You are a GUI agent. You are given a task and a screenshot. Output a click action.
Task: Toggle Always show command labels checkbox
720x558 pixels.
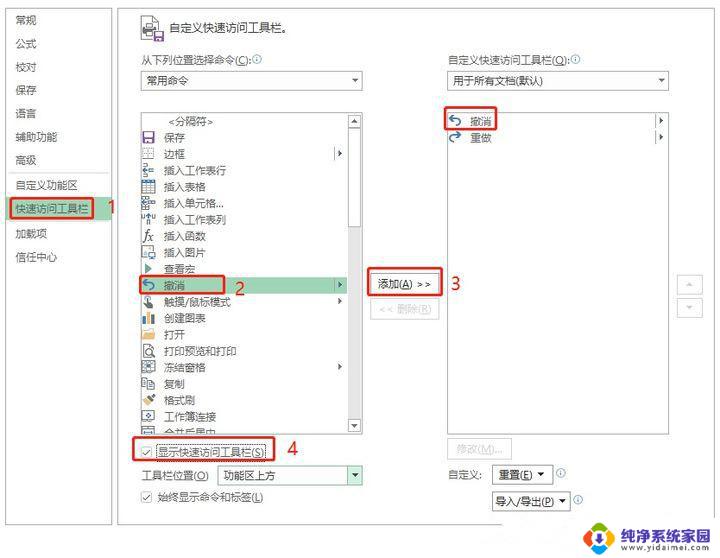[146, 497]
